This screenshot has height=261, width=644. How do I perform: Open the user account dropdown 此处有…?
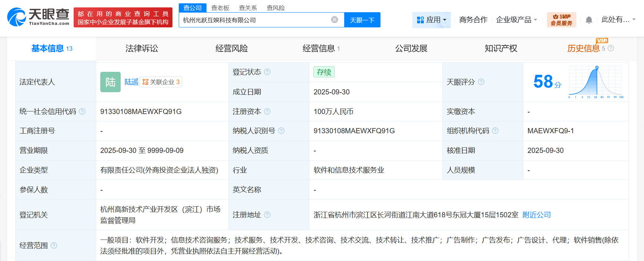[x=618, y=20]
